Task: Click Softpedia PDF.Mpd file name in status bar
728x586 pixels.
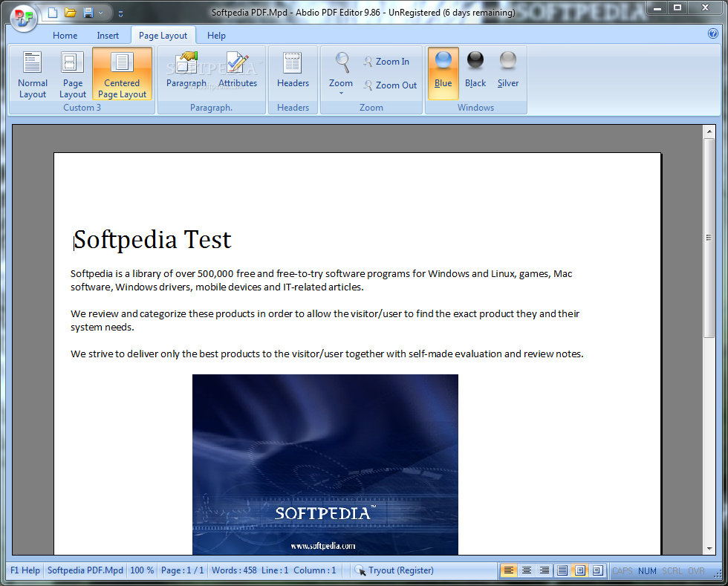Action: (85, 570)
